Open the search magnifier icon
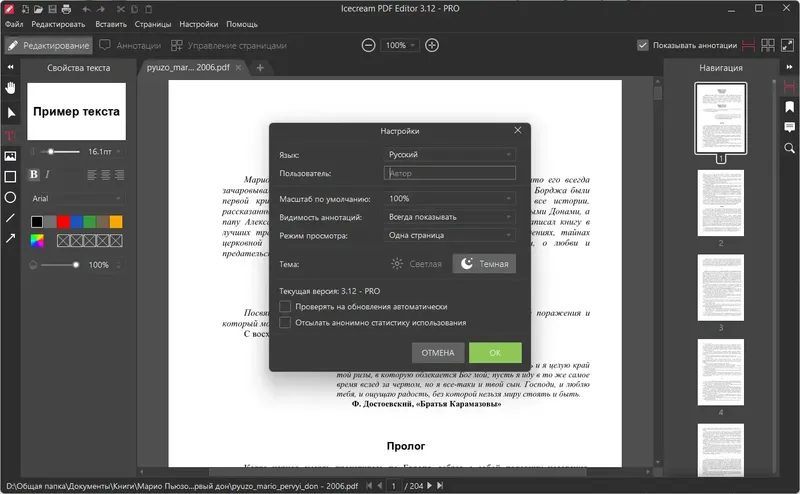800x494 pixels. [789, 148]
